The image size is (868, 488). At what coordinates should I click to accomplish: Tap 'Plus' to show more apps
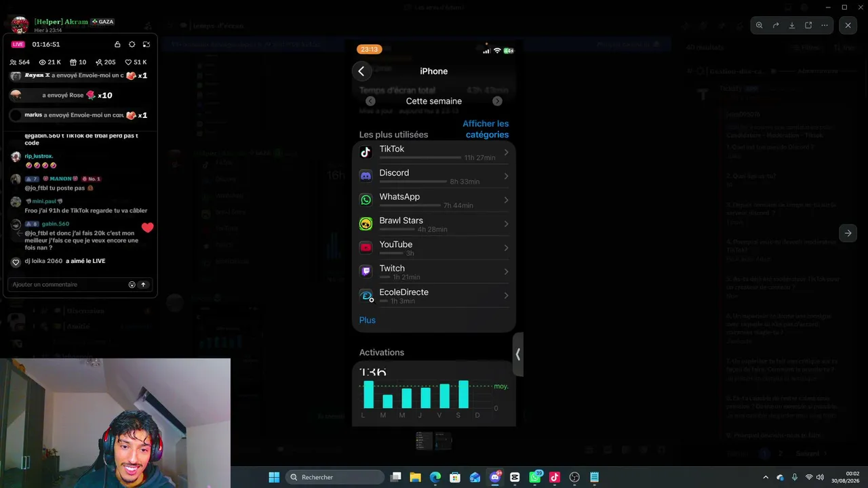point(368,320)
